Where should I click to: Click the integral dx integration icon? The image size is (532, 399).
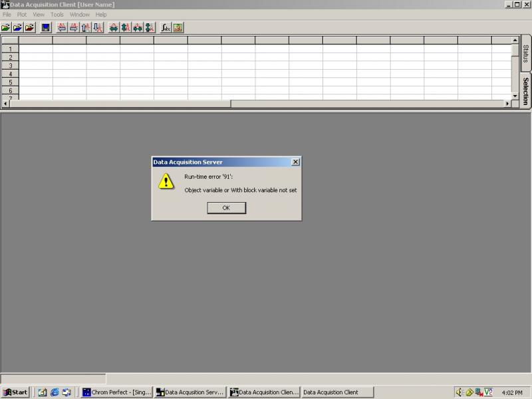coord(166,27)
